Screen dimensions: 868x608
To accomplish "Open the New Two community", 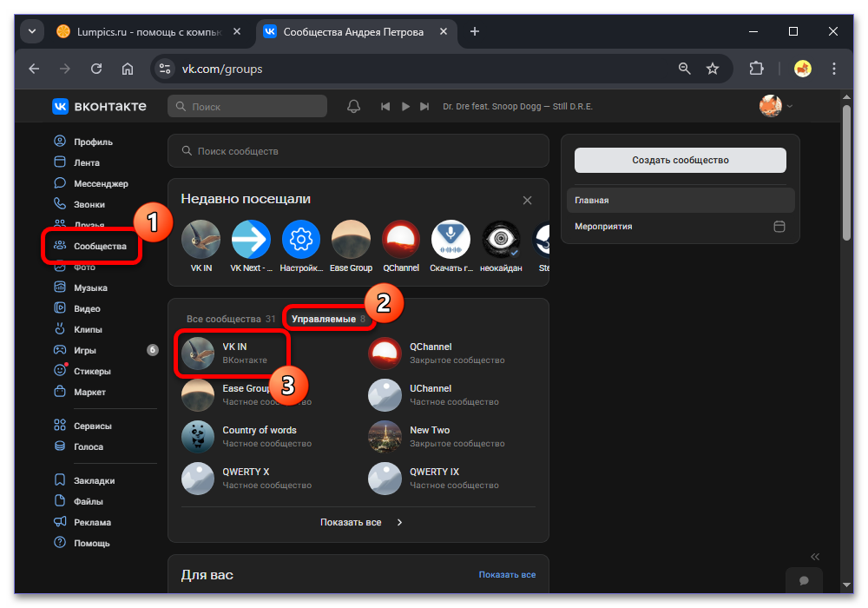I will pos(437,436).
